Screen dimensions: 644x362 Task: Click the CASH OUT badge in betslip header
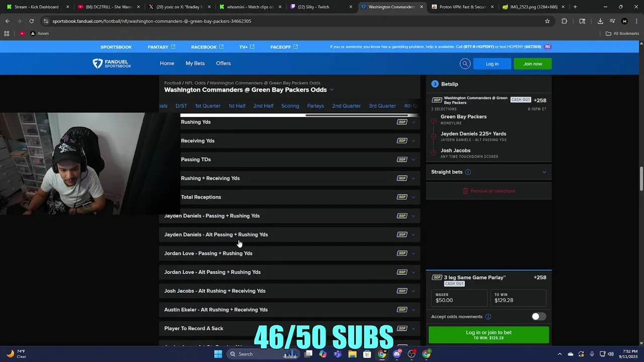(x=521, y=100)
